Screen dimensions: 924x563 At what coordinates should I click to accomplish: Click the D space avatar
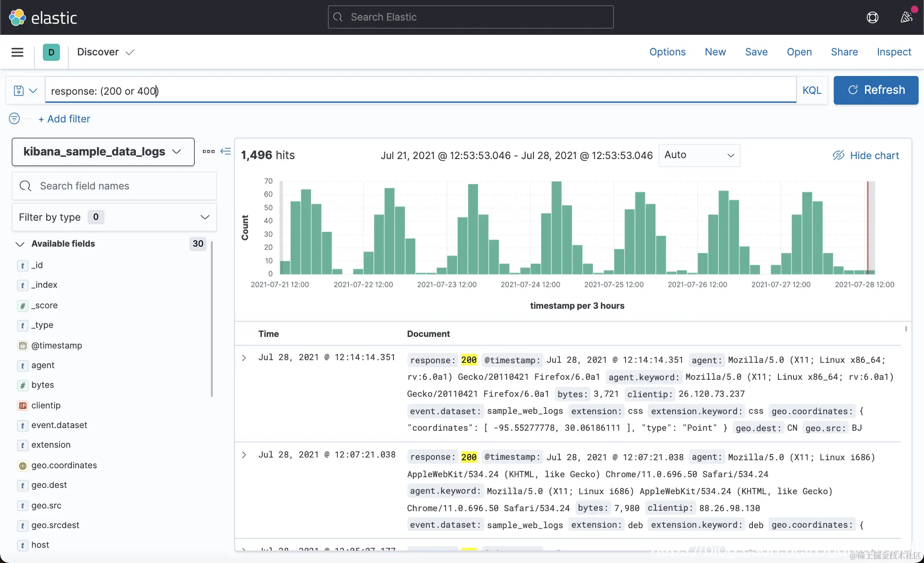point(51,52)
